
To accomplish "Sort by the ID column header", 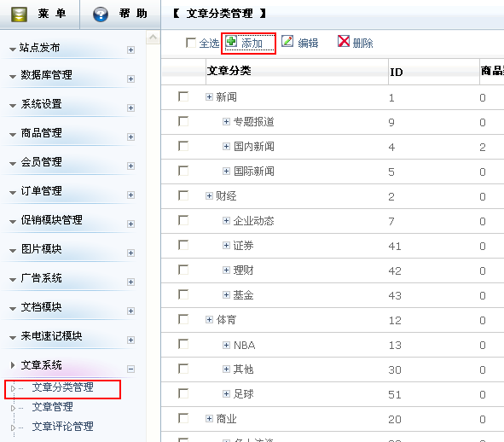I will tap(397, 72).
